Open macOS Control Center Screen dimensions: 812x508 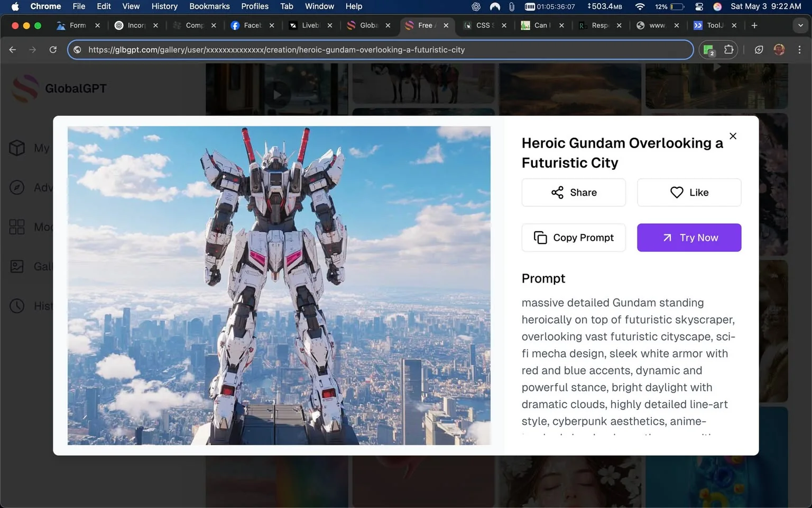[x=699, y=6]
